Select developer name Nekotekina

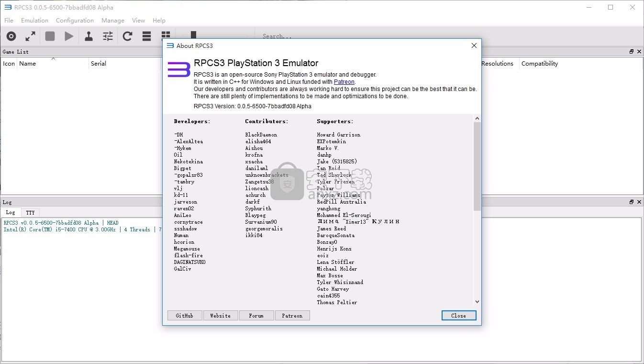point(189,161)
